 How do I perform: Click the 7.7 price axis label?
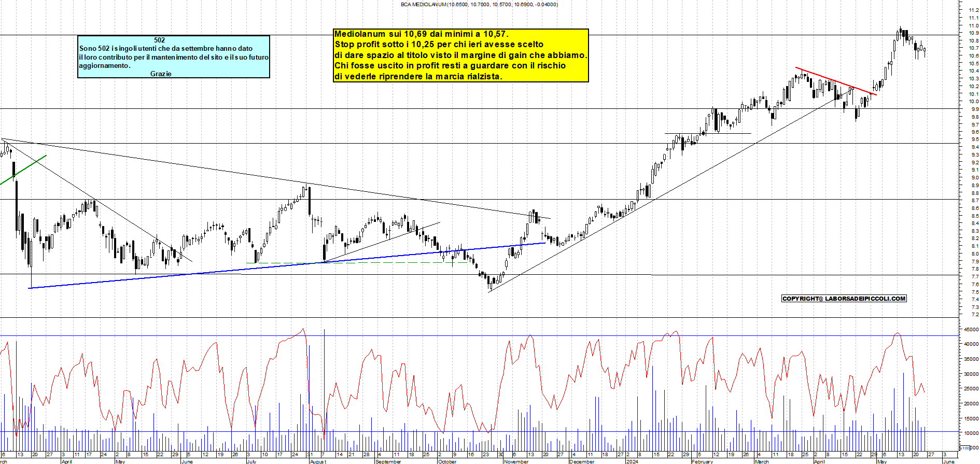pyautogui.click(x=975, y=276)
